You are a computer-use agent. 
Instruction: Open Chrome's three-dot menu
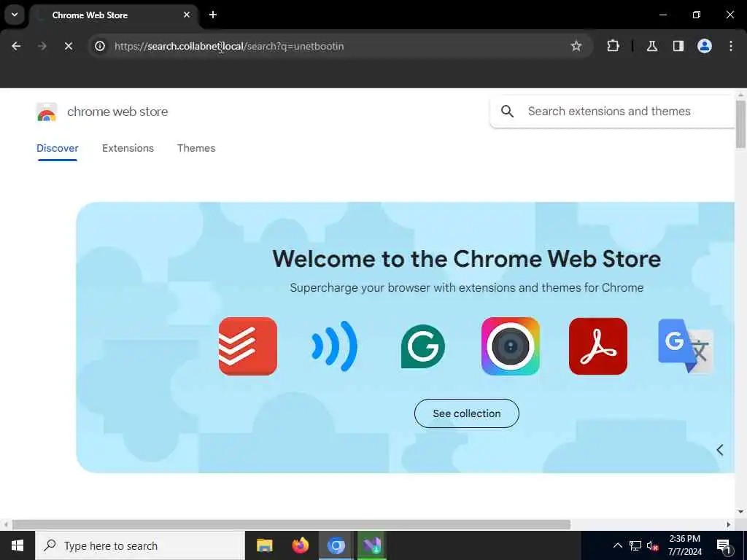[731, 46]
